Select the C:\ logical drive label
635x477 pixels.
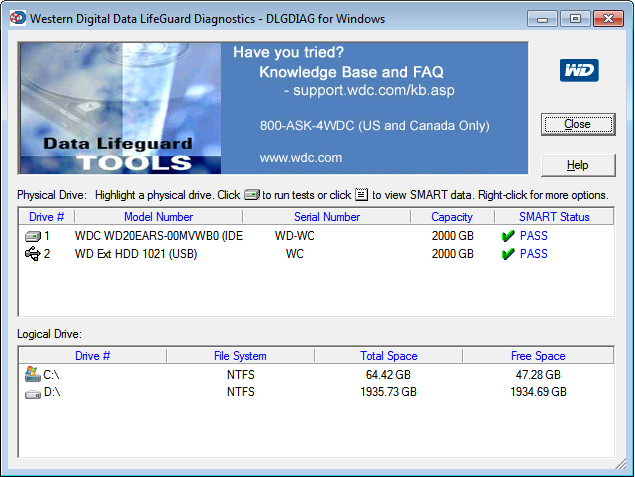pyautogui.click(x=51, y=375)
